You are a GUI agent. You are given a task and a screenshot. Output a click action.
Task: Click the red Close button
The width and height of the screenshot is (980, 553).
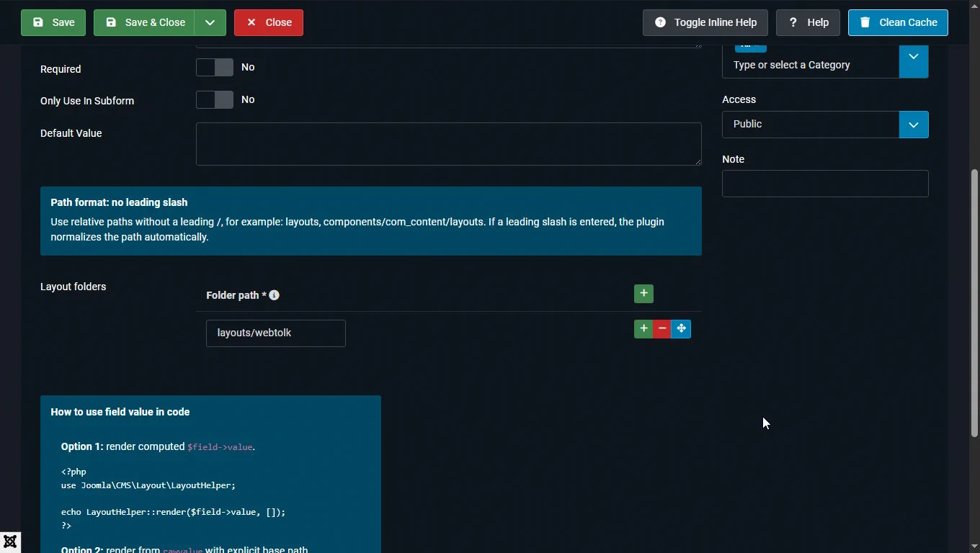pyautogui.click(x=269, y=22)
